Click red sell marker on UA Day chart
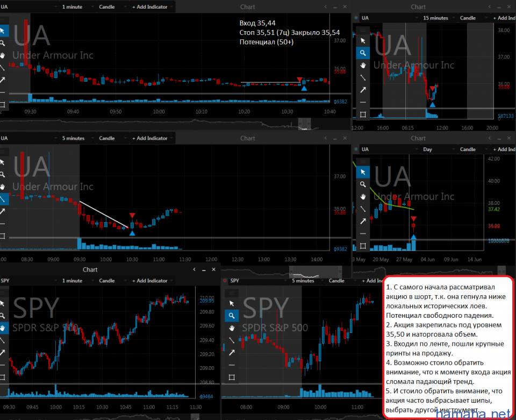The image size is (516, 420). pyautogui.click(x=414, y=218)
